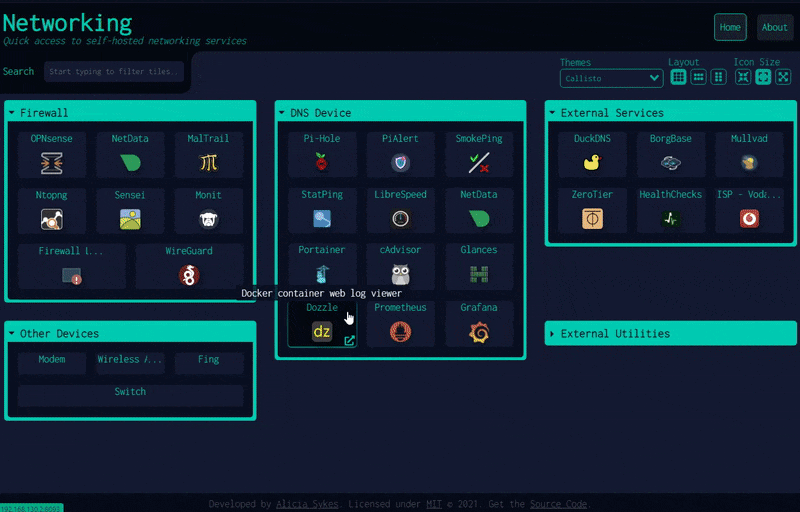
Task: Open the ZeroTier tile
Action: click(592, 210)
